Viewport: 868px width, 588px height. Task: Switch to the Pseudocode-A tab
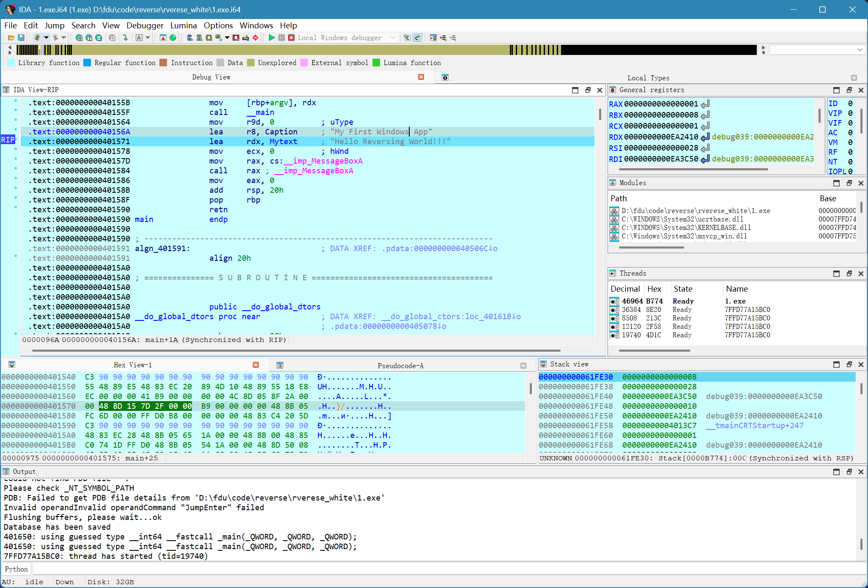point(400,366)
